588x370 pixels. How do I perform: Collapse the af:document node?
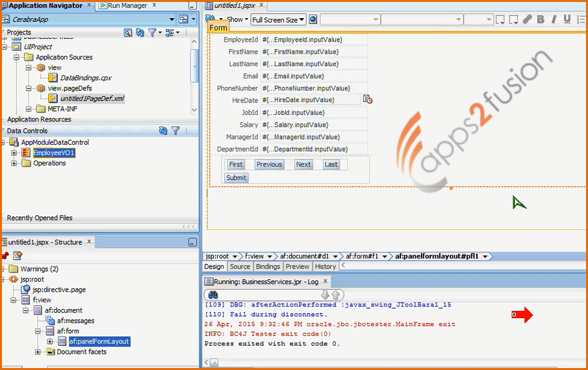(x=25, y=310)
